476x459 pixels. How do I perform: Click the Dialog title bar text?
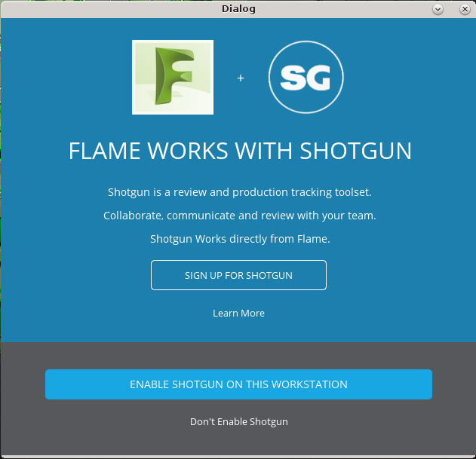(238, 9)
